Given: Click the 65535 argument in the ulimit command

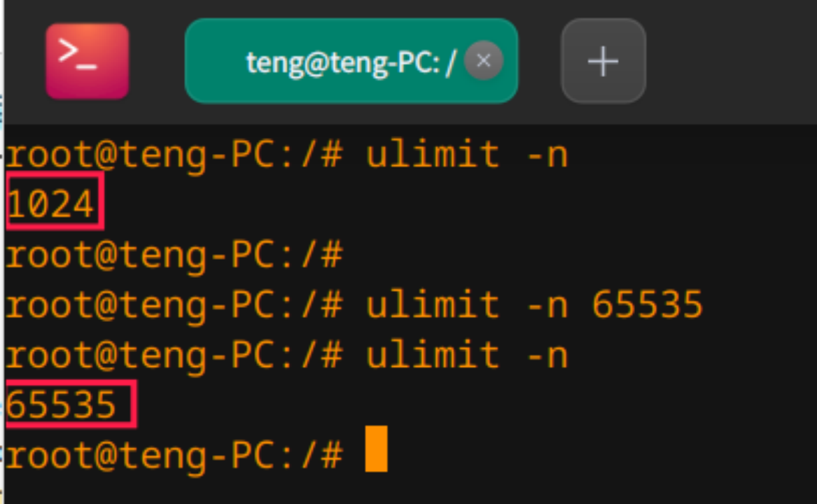Looking at the screenshot, I should 648,304.
